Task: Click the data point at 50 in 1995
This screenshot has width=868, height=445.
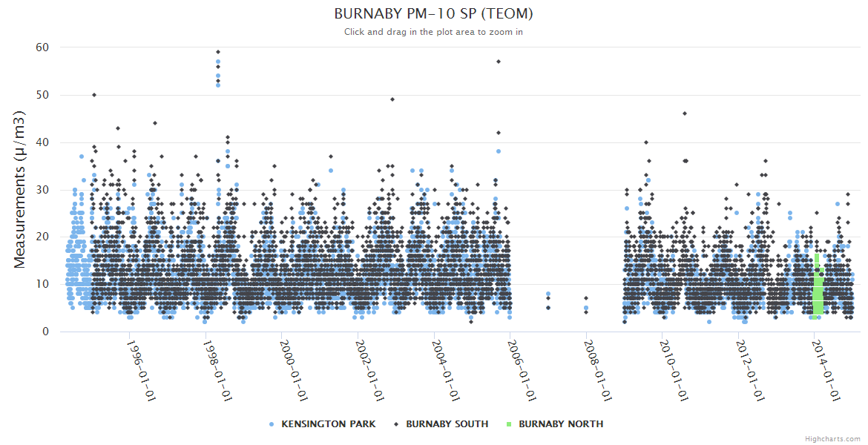Action: coord(93,95)
